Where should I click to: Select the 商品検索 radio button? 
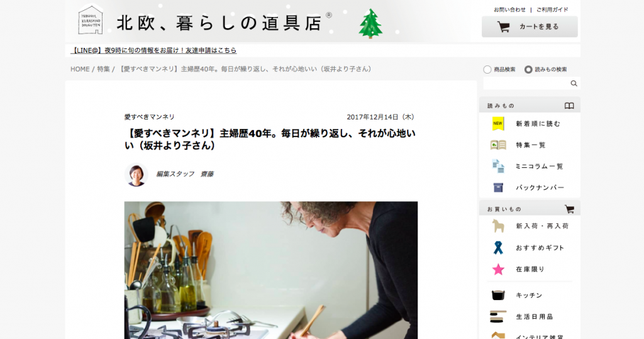click(487, 69)
